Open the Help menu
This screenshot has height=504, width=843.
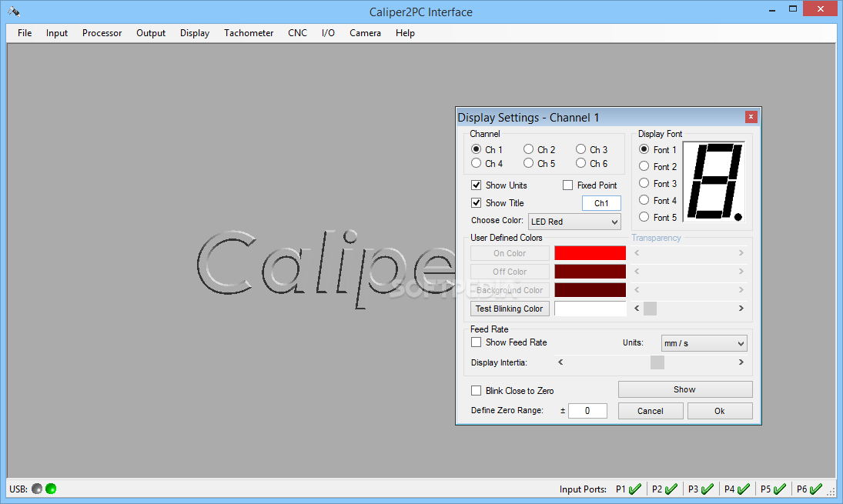[406, 33]
